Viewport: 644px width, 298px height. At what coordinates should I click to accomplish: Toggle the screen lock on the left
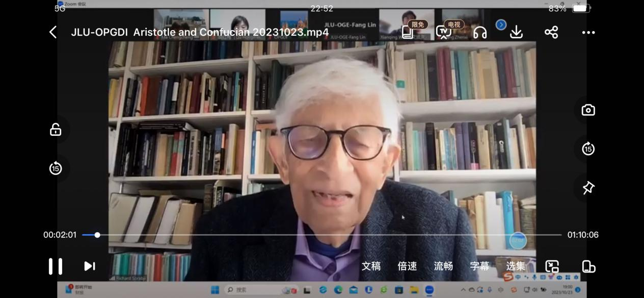[56, 130]
